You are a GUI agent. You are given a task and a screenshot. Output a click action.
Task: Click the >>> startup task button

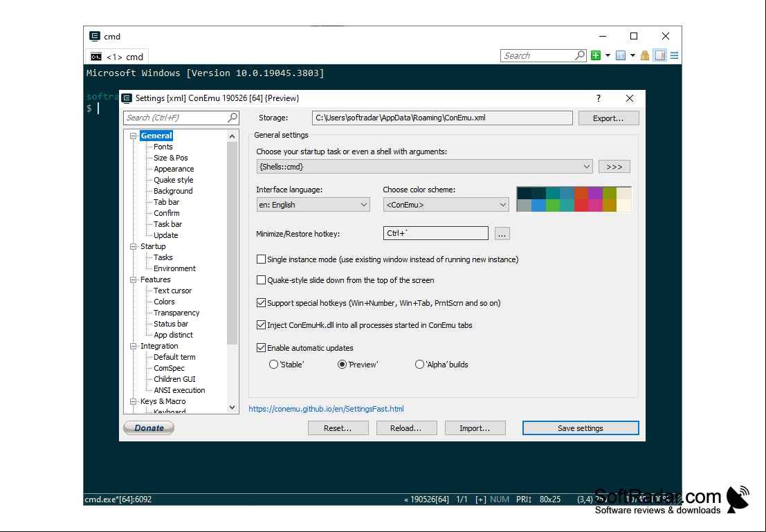click(x=614, y=167)
